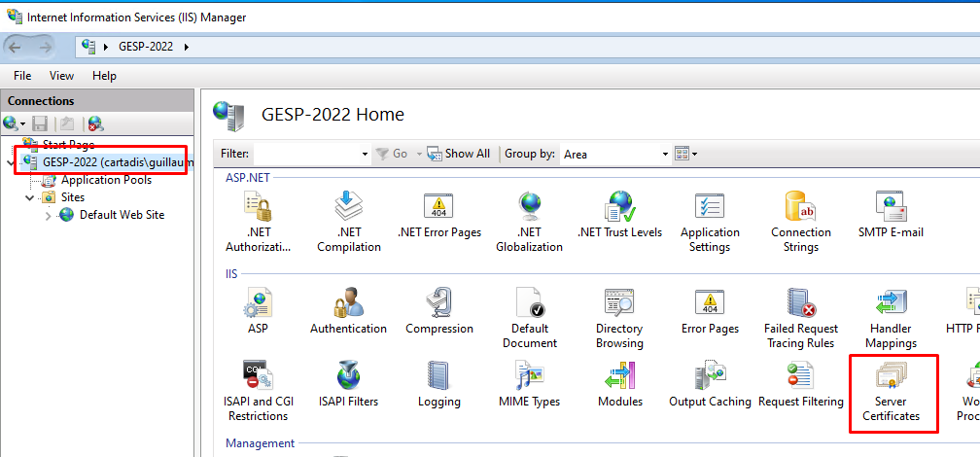Open Compression feature
Screen dimensions: 980x457
click(x=439, y=311)
